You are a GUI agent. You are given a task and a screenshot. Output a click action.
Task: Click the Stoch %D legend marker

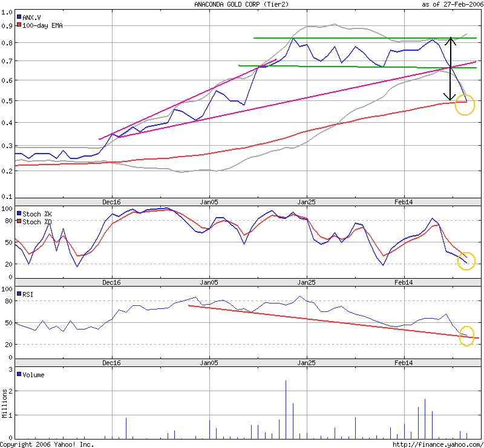click(x=20, y=221)
